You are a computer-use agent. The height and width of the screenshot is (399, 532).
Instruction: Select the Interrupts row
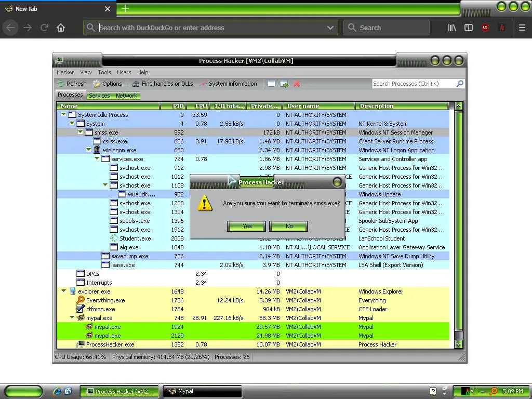[253, 282]
